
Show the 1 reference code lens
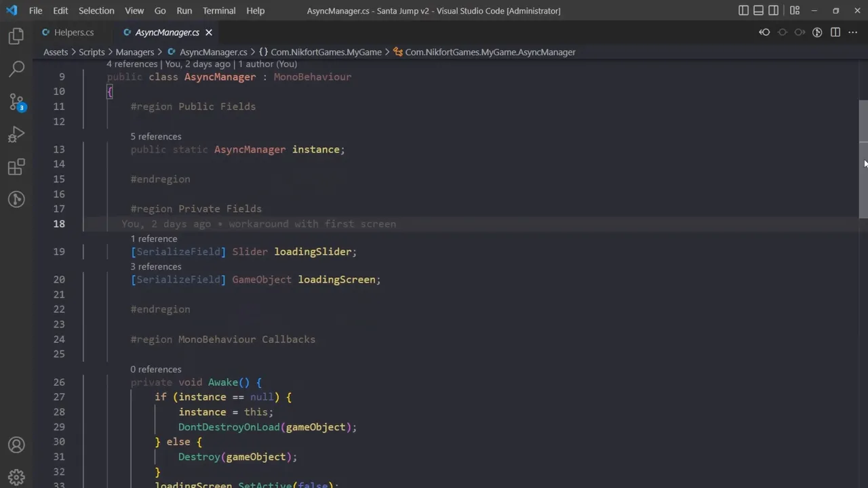[x=154, y=239]
